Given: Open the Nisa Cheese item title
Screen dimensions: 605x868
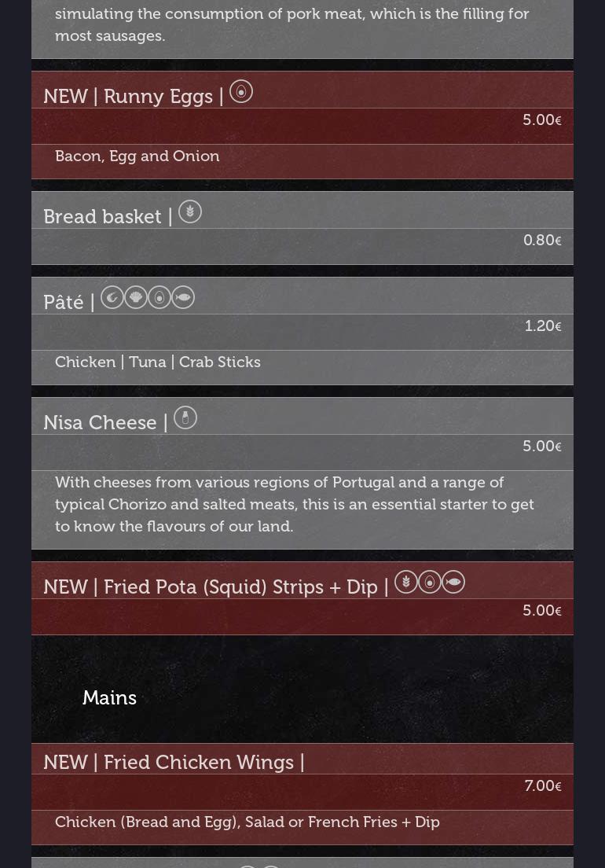Looking at the screenshot, I should 100,423.
